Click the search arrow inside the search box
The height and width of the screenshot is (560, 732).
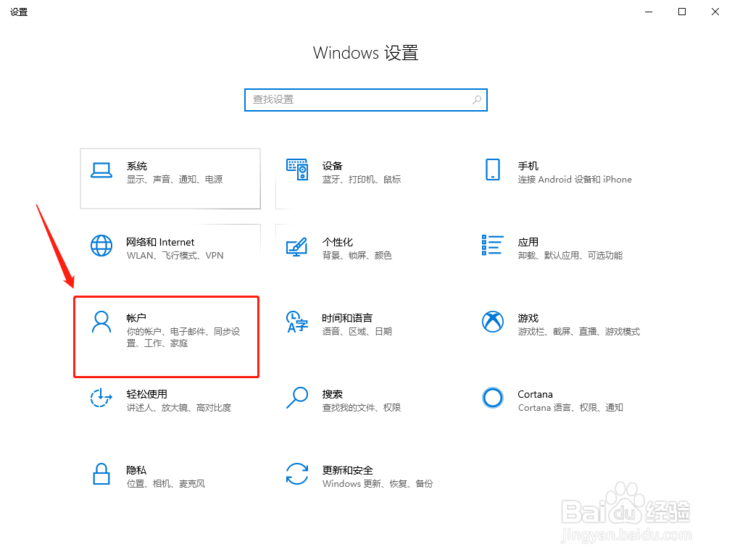476,99
